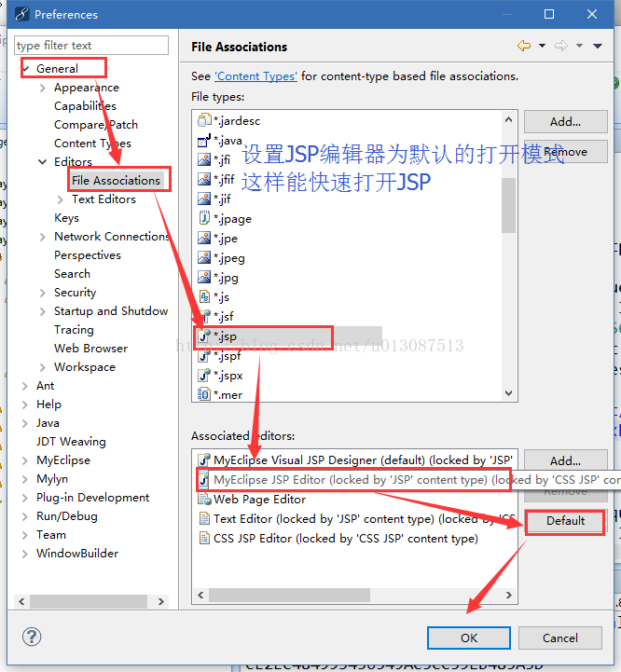Click the MyEclipse JSP Editor icon

coord(204,480)
